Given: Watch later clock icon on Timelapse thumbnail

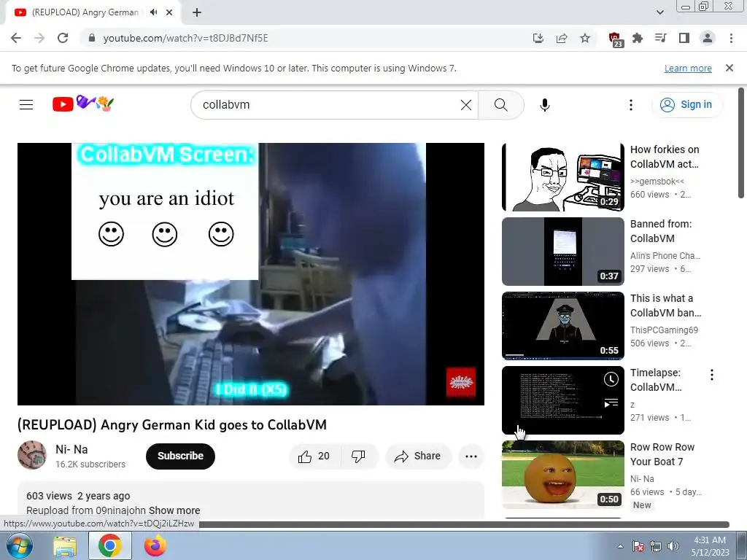Looking at the screenshot, I should 611,379.
